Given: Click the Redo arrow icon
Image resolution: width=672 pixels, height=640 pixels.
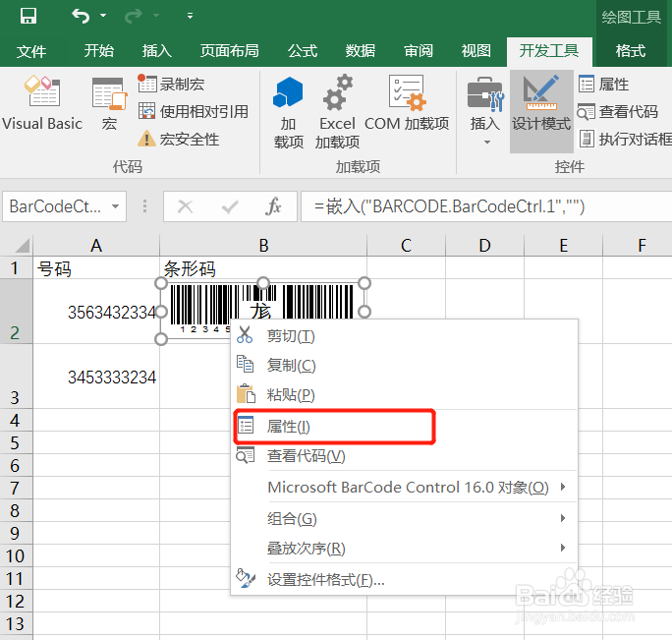Looking at the screenshot, I should [x=134, y=16].
